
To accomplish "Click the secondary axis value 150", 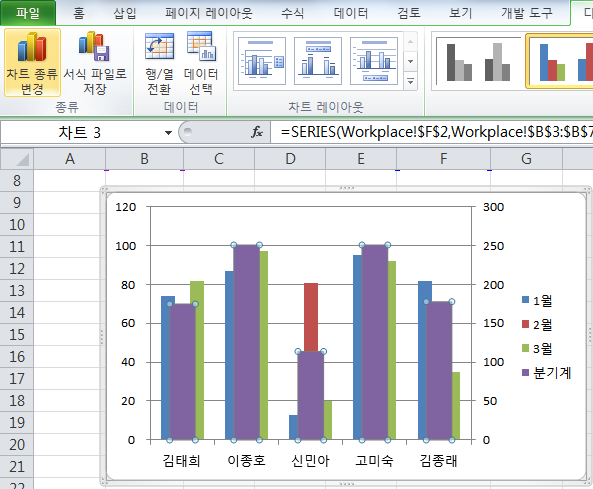I will click(494, 323).
